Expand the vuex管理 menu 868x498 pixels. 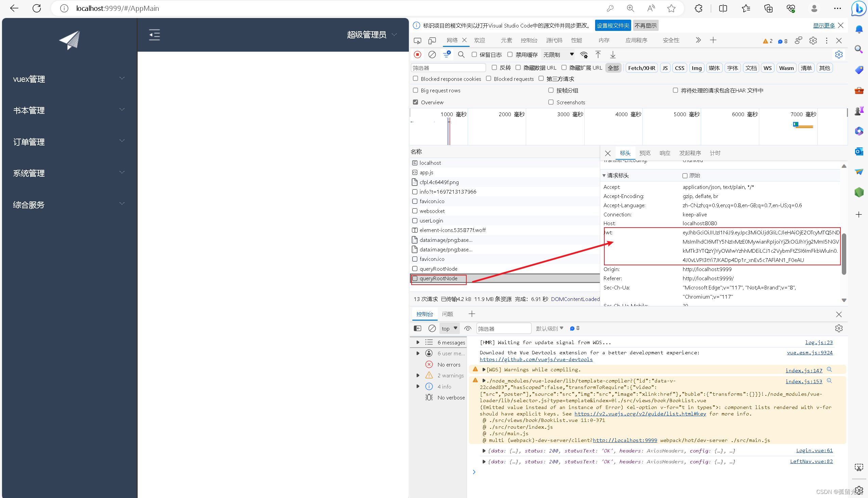pos(69,79)
